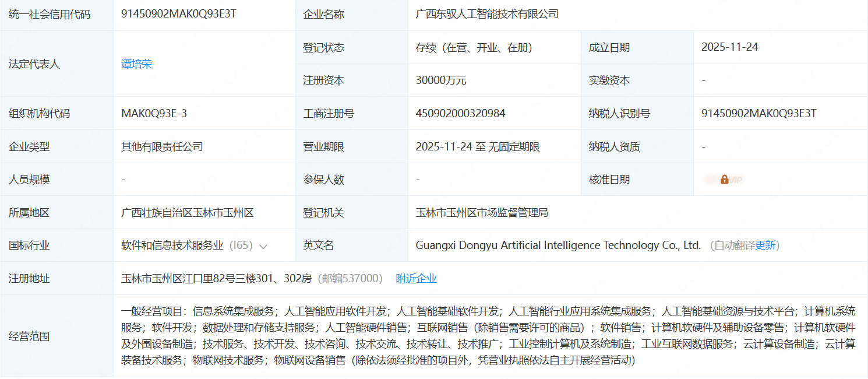Click the English name Guangxi Dongyu Artificial Intelligence
868x379 pixels.
coord(558,245)
